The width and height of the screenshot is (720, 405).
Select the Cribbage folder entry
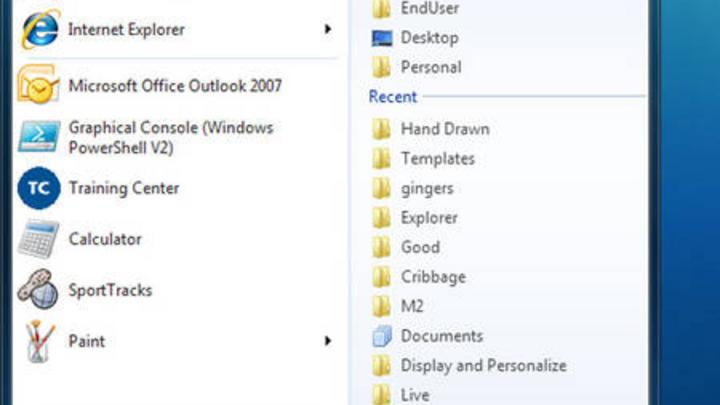(x=432, y=277)
